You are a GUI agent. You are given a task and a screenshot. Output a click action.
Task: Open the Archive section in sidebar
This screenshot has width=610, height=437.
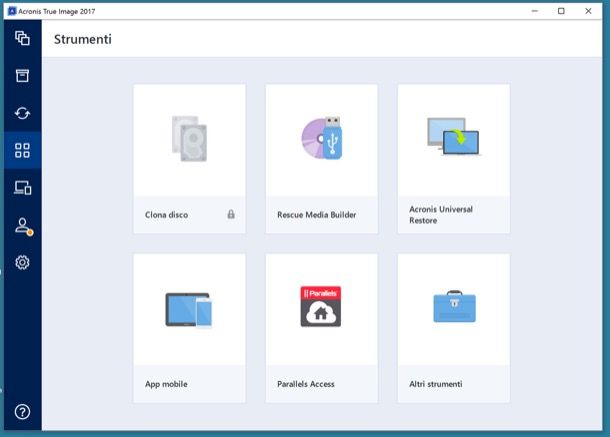point(22,75)
